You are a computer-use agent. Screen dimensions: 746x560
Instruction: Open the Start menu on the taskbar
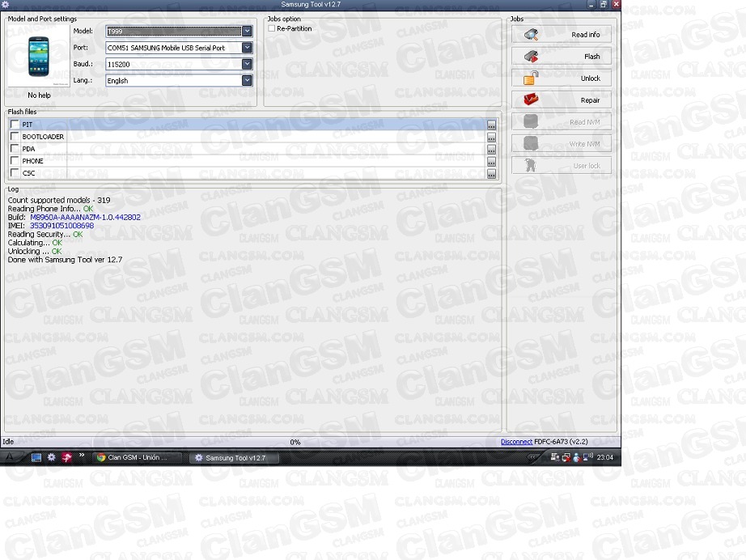pos(10,457)
